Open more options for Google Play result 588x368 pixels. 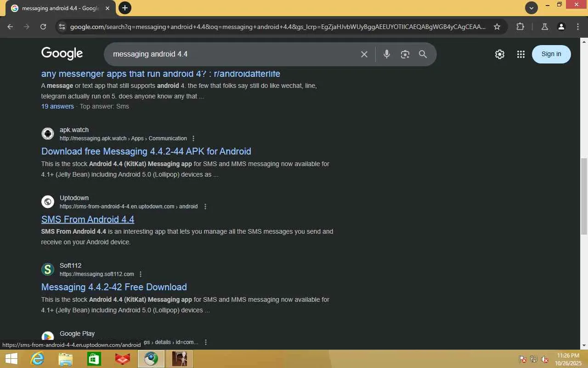pos(206,342)
